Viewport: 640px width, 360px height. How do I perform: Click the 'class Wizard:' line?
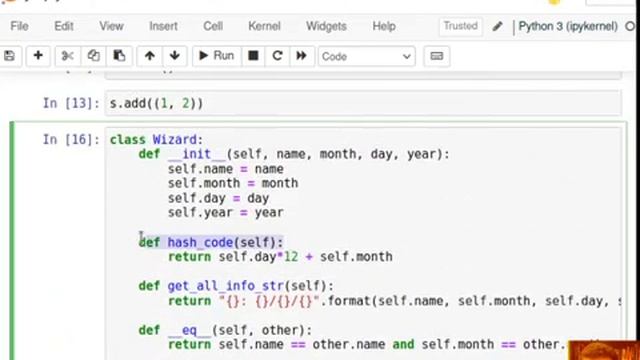156,140
